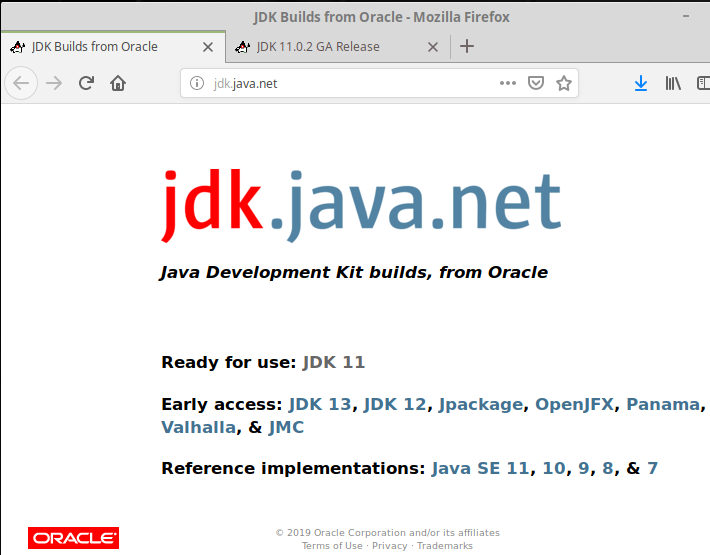The height and width of the screenshot is (555, 710).
Task: Open the JMC link
Action: 286,427
